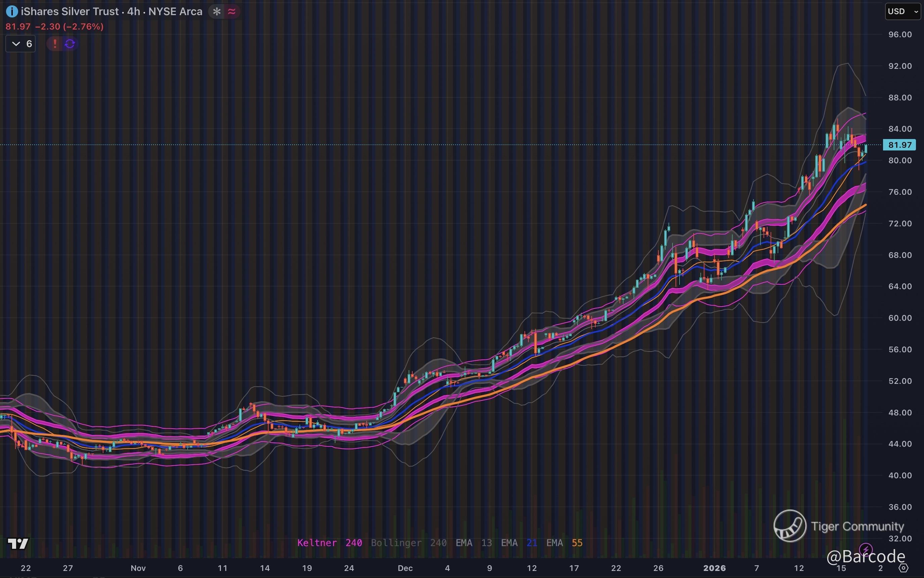Click the purple lightning bolt icon
Viewport: 924px width, 578px height.
pyautogui.click(x=866, y=550)
